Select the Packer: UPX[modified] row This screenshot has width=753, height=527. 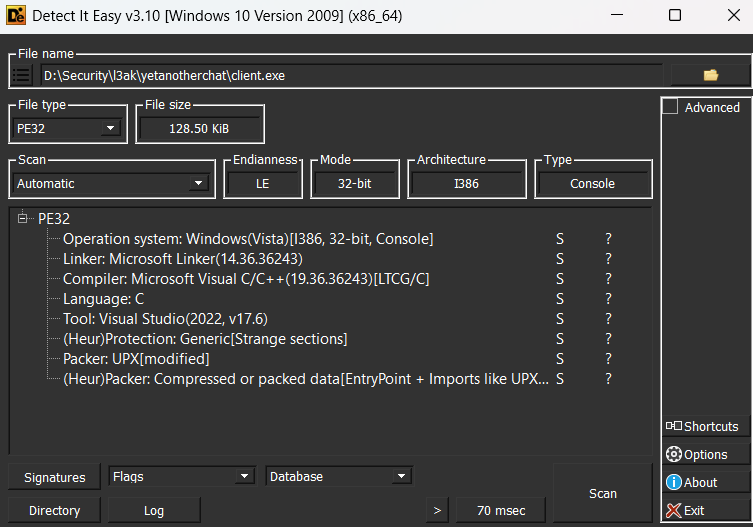tap(136, 359)
